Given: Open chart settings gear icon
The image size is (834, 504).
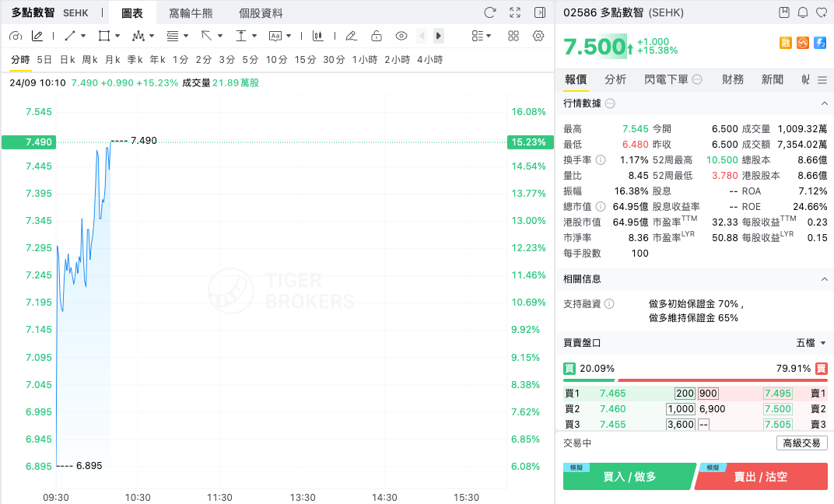Looking at the screenshot, I should click(538, 36).
